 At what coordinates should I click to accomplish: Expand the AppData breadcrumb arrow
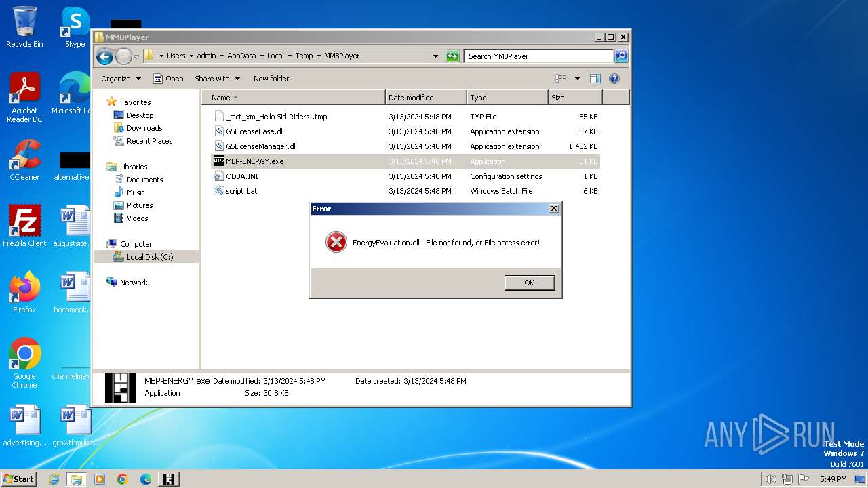pos(262,56)
